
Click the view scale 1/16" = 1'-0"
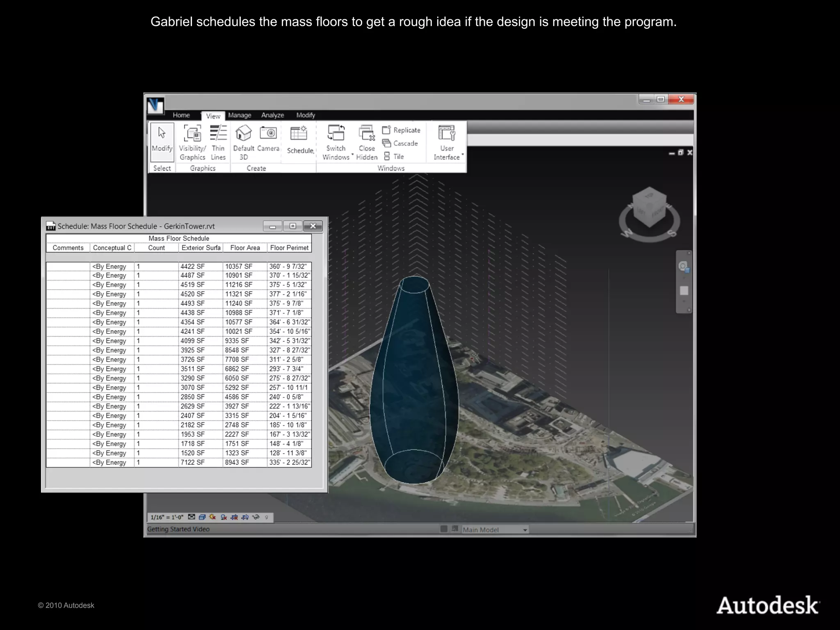(167, 517)
